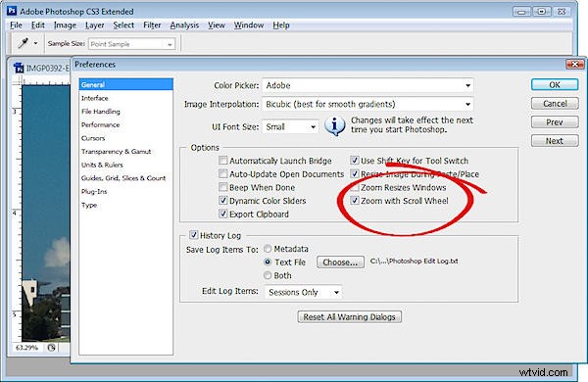Open the Edit menu
The image size is (588, 382).
(38, 25)
